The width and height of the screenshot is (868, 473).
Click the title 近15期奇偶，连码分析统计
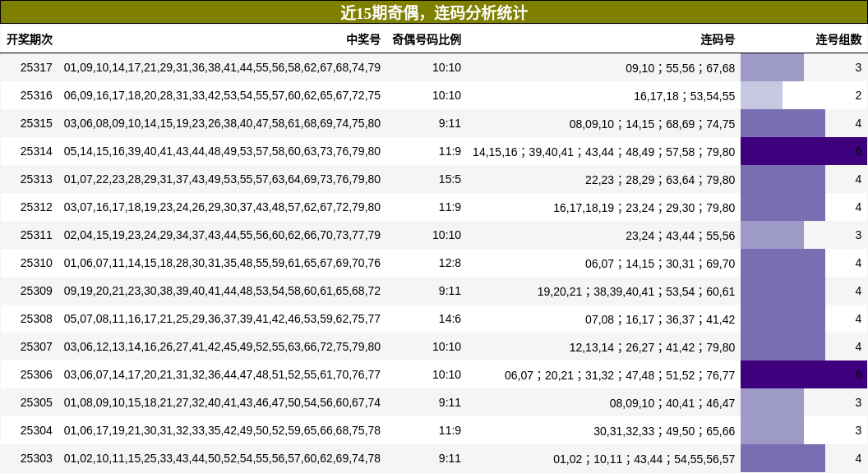434,11
